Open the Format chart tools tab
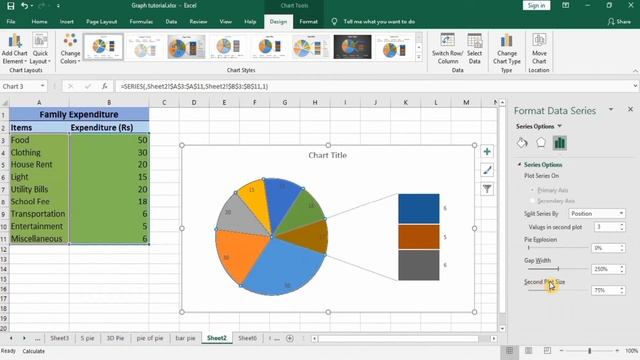The image size is (640, 360). pos(308,22)
